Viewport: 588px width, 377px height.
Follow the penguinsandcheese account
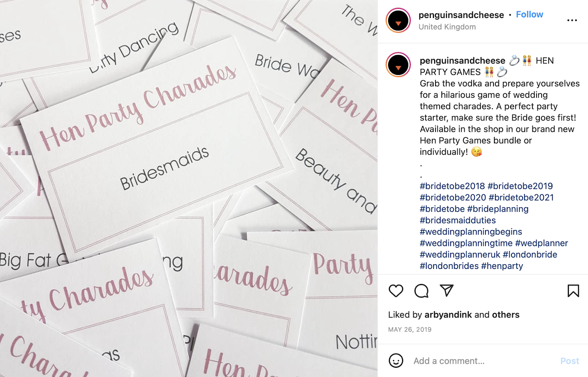(529, 15)
